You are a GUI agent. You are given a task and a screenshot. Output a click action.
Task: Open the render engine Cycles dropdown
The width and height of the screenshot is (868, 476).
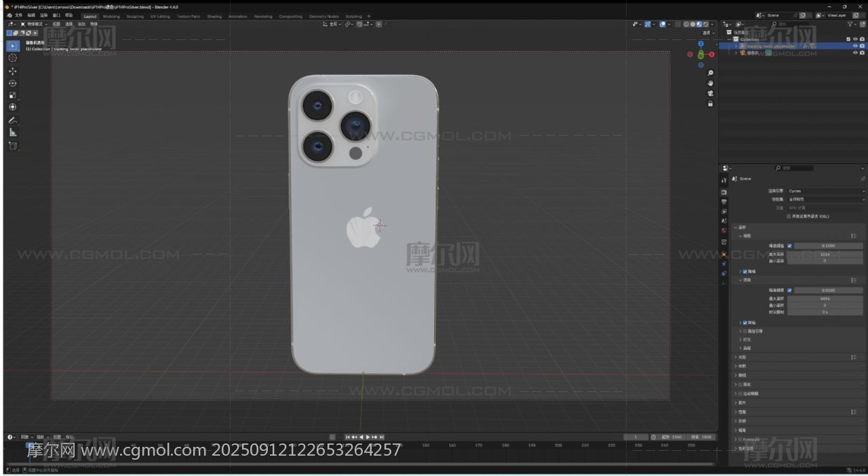(x=826, y=191)
